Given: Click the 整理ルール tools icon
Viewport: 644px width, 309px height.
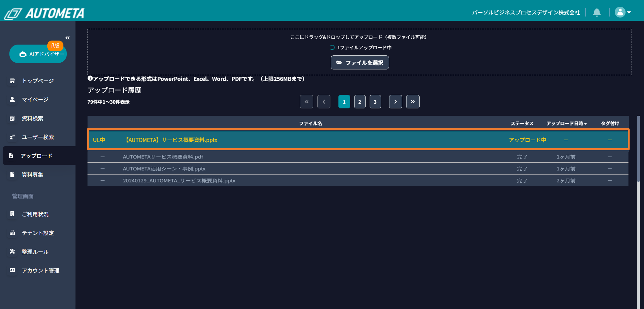Looking at the screenshot, I should pyautogui.click(x=12, y=251).
